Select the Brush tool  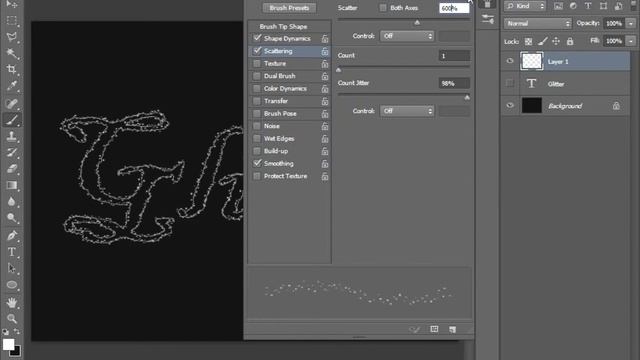[12, 120]
